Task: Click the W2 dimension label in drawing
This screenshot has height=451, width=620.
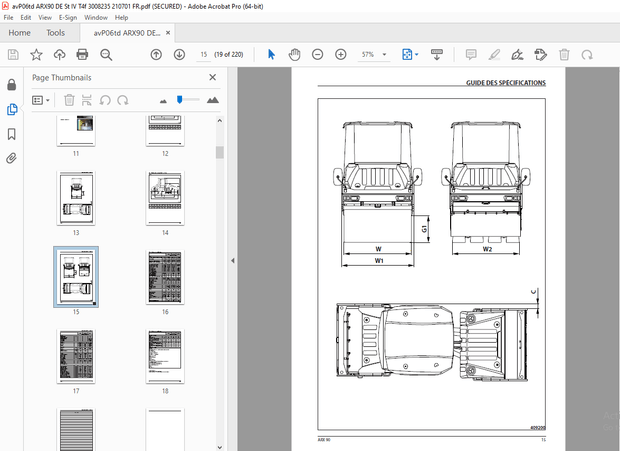Action: 487,249
